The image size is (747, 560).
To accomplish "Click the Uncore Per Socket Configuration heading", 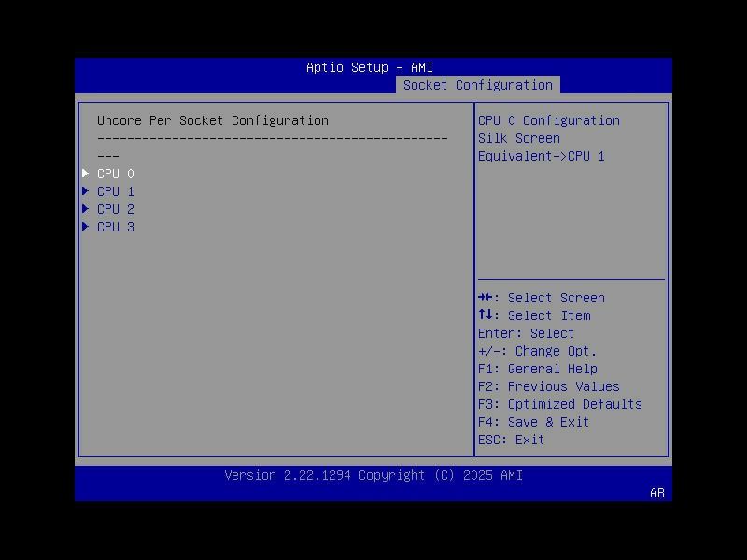I will coord(214,119).
